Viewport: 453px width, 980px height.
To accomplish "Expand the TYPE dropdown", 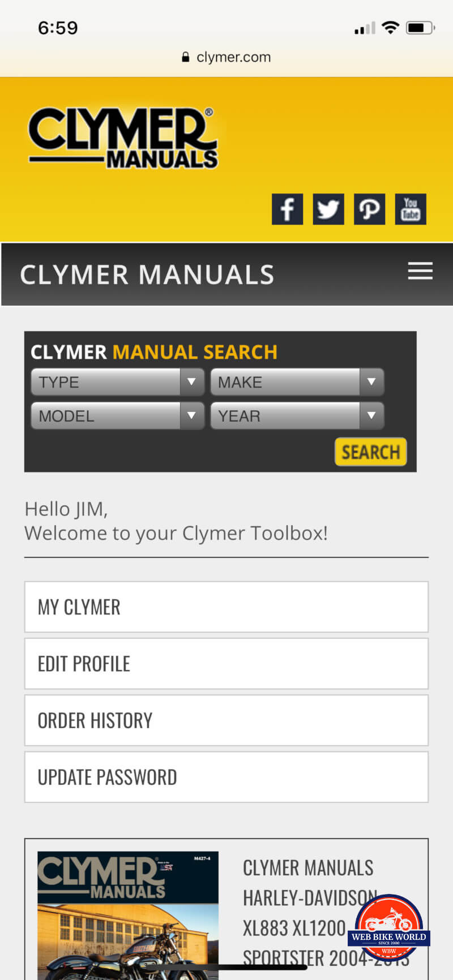I will point(117,382).
